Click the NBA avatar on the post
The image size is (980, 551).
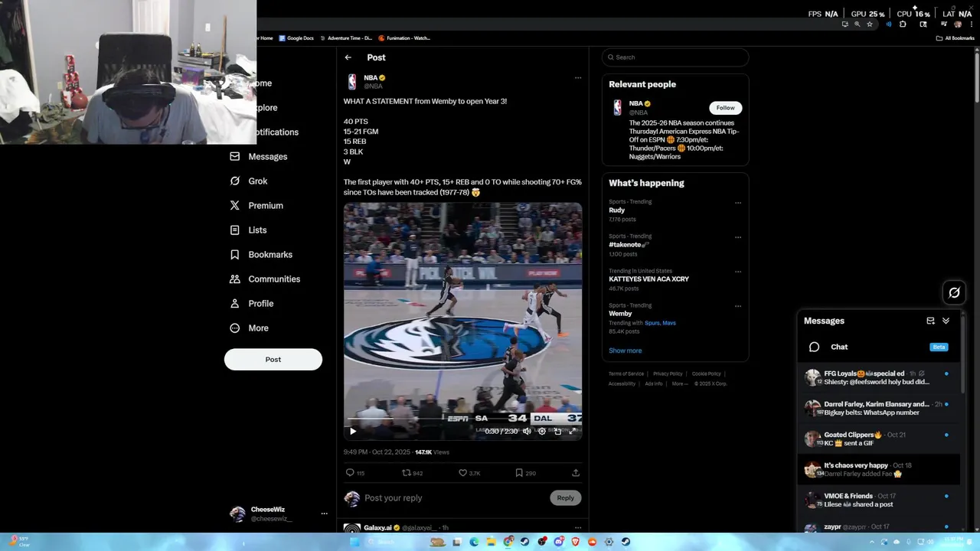pos(352,82)
